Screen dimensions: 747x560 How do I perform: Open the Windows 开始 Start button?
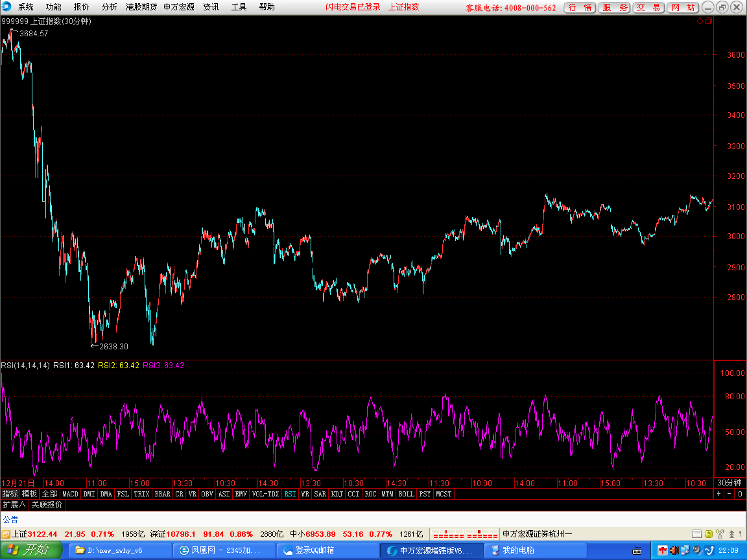pyautogui.click(x=31, y=550)
